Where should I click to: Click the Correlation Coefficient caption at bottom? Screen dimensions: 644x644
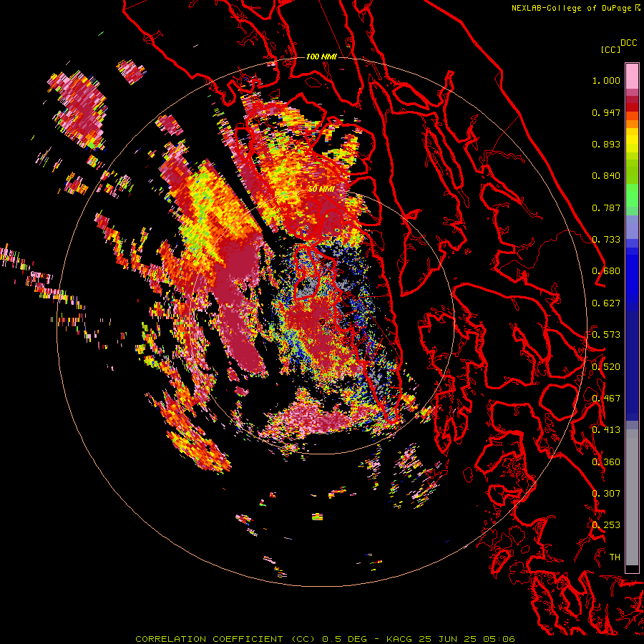325,639
